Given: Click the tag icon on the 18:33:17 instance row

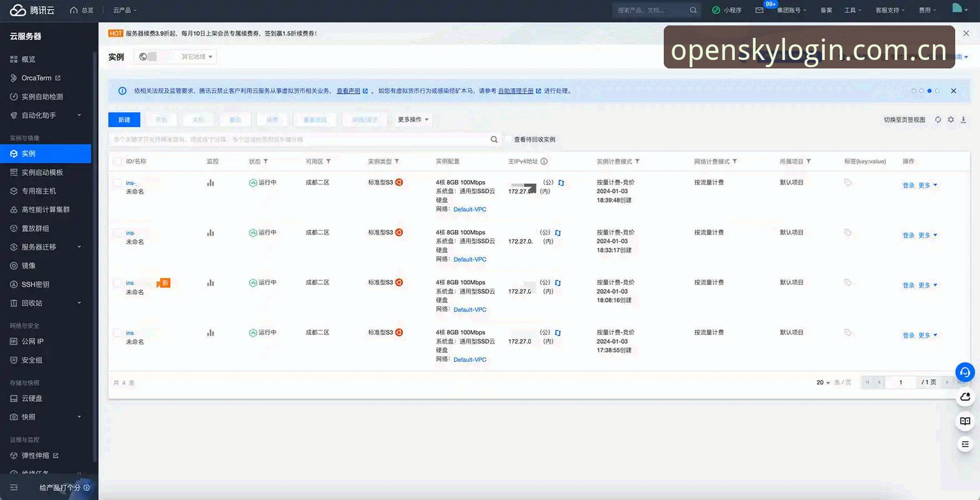Looking at the screenshot, I should click(x=848, y=233).
